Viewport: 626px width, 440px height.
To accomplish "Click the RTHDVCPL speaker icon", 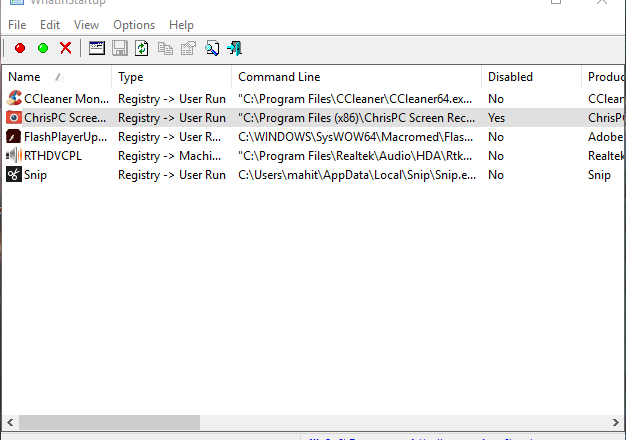I will tap(14, 155).
